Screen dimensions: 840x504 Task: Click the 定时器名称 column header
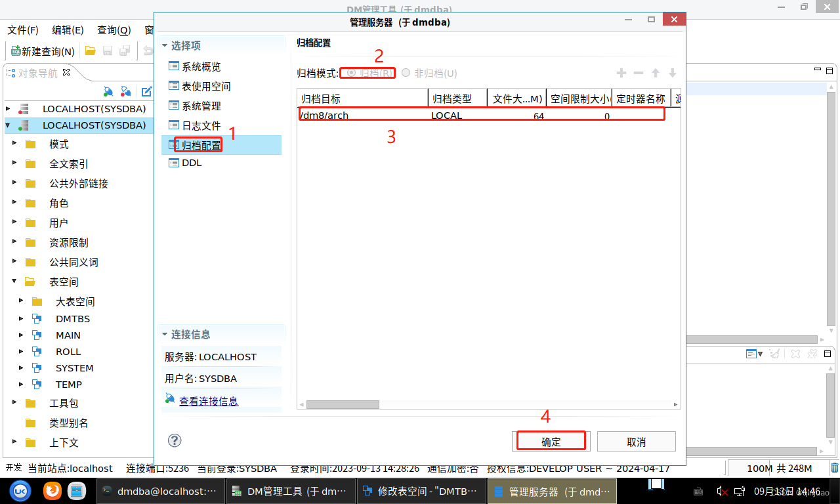coord(642,98)
